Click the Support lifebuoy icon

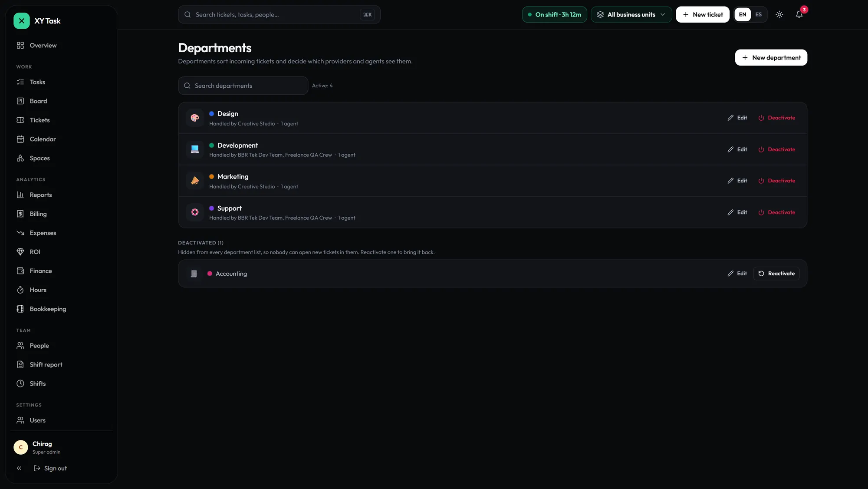tap(195, 212)
